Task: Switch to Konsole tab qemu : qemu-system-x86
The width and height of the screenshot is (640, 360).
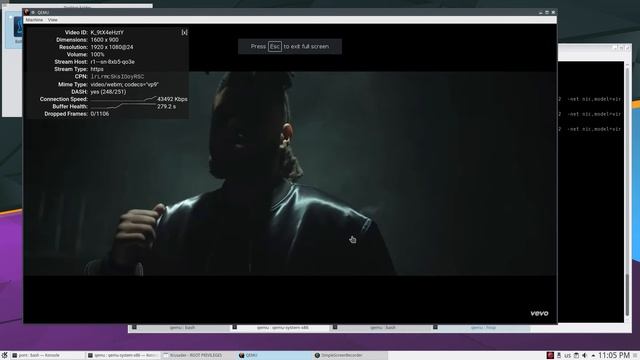Action: 282,327
